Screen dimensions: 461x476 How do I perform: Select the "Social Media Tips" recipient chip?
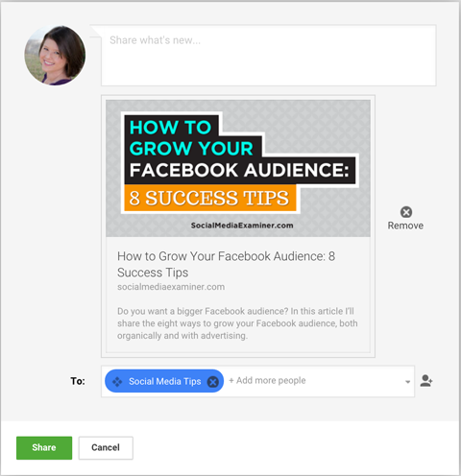(164, 381)
